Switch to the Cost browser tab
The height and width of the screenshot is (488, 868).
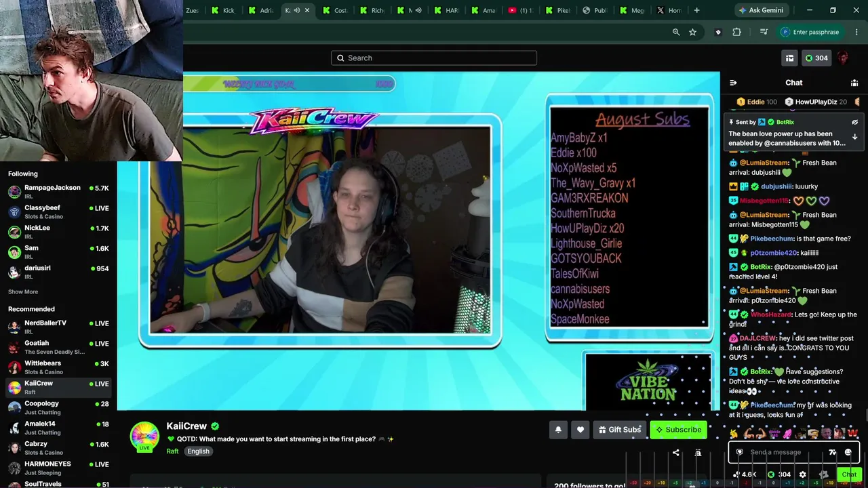[334, 10]
